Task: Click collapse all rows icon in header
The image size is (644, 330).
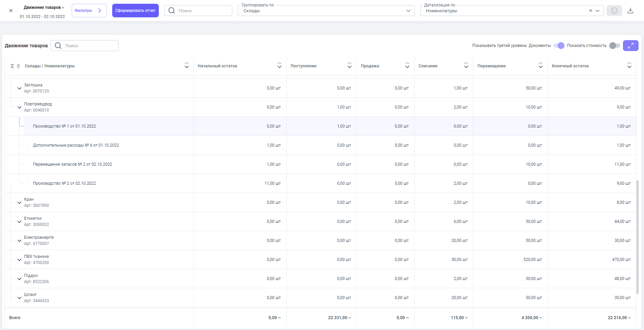Action: pyautogui.click(x=18, y=66)
